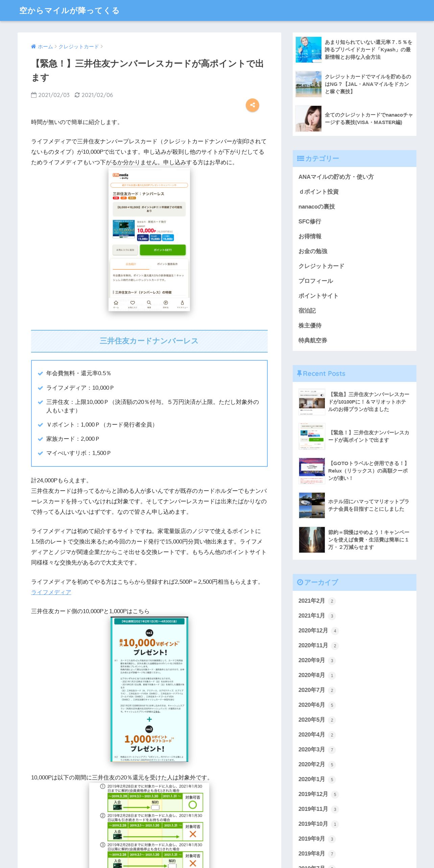Open archive 2020年5月
The image size is (434, 868).
311,720
